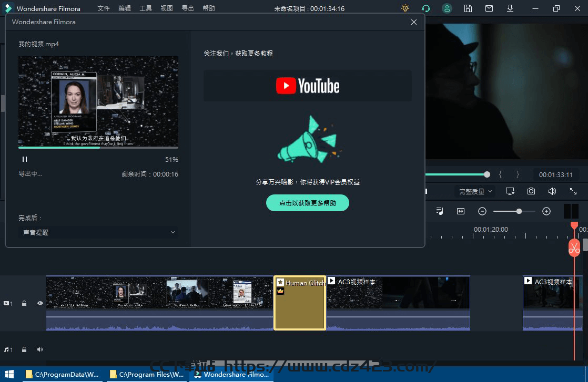Close the export dialog
Image resolution: width=588 pixels, height=382 pixels.
[413, 22]
